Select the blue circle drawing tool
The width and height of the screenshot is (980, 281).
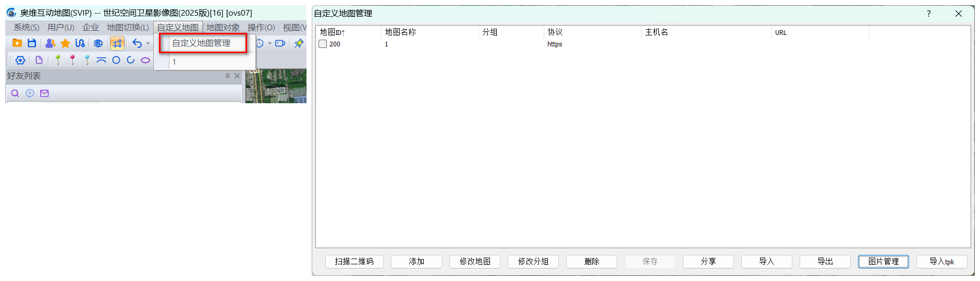[116, 60]
